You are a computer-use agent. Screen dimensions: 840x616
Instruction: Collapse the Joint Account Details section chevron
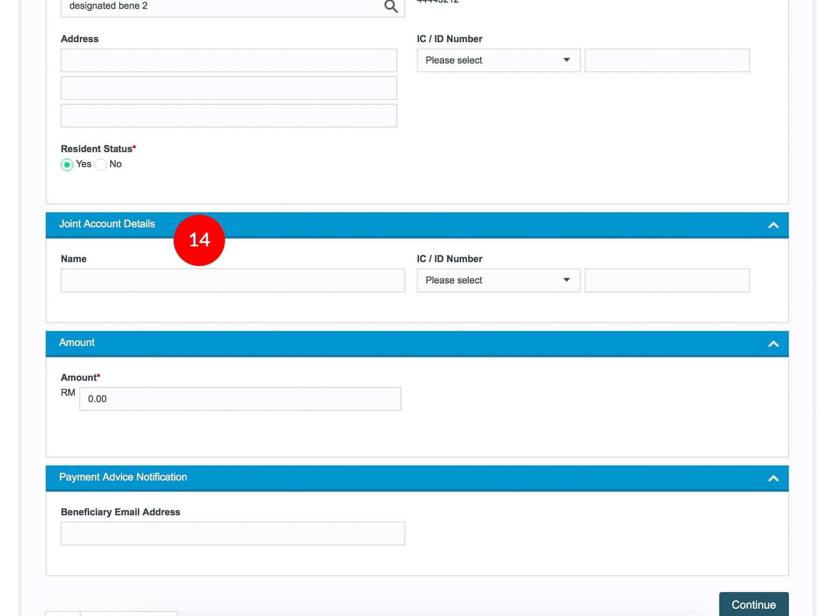tap(773, 225)
